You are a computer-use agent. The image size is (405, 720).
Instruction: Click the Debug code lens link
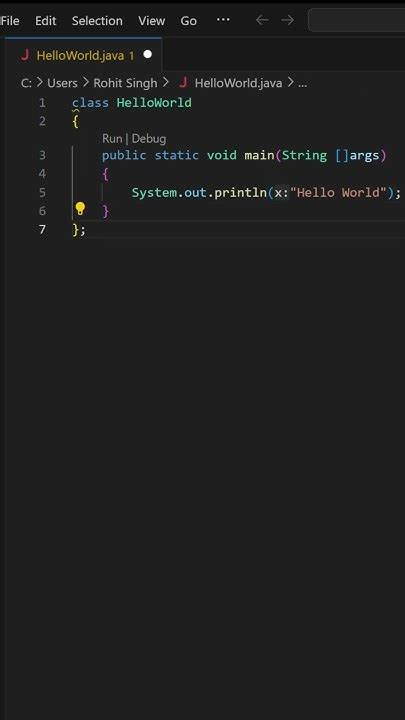click(x=149, y=139)
